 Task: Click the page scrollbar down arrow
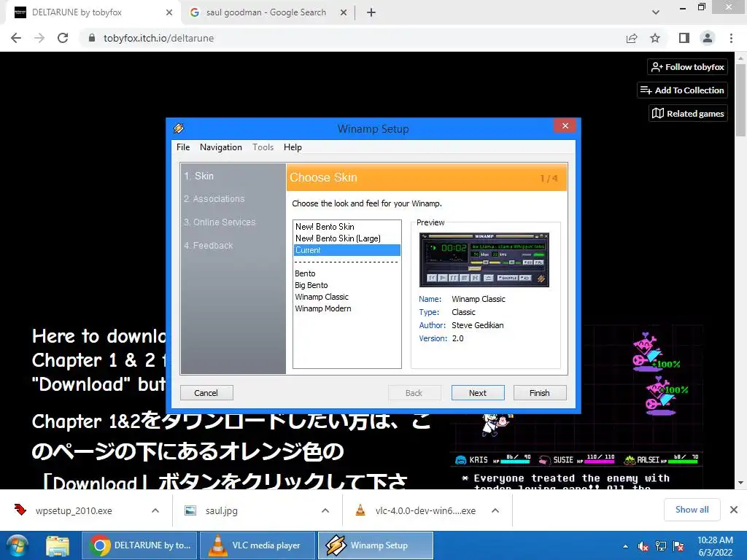[740, 483]
